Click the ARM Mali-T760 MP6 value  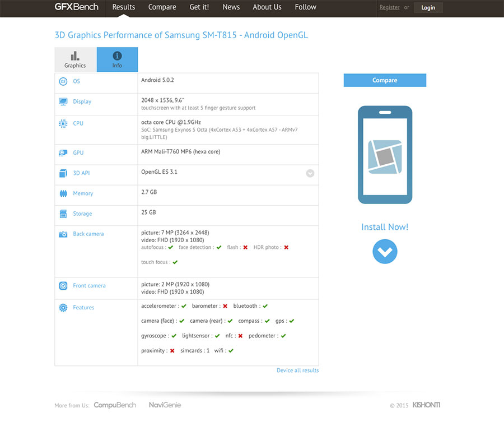click(x=181, y=151)
